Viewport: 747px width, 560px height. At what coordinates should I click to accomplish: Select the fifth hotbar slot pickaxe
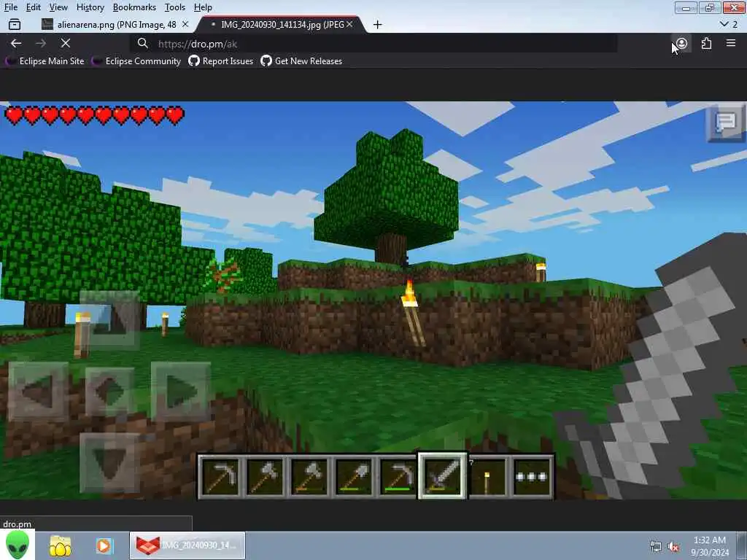pyautogui.click(x=398, y=477)
